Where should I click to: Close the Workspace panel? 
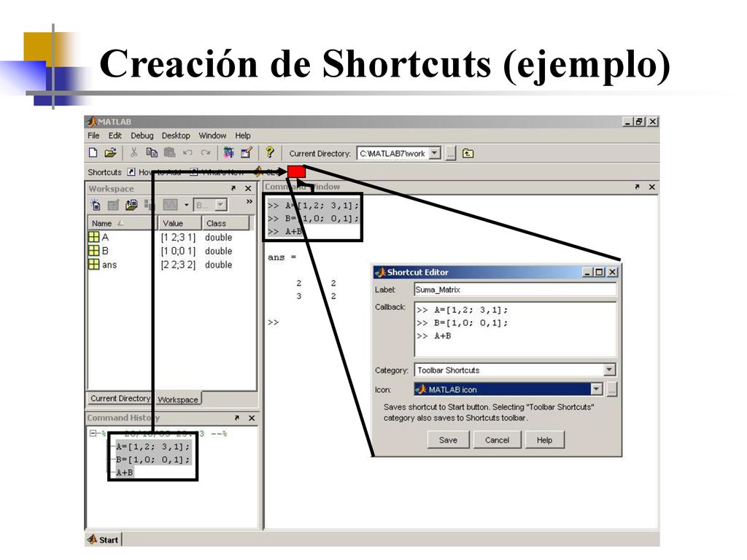point(248,188)
